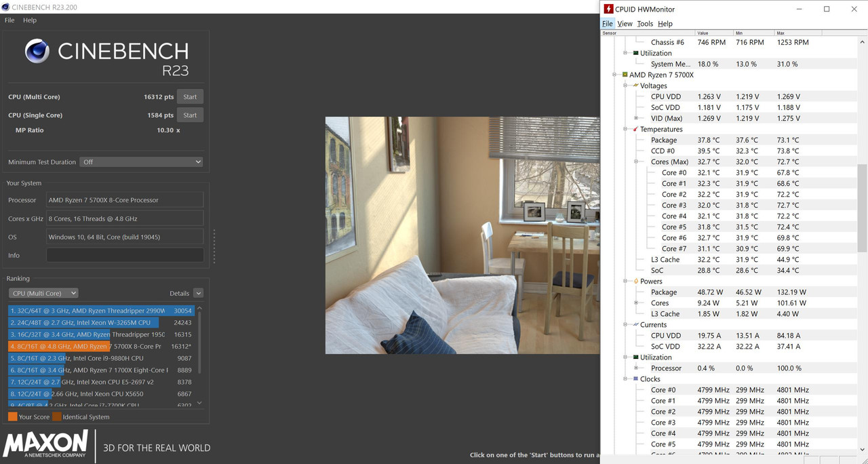Image resolution: width=868 pixels, height=464 pixels.
Task: Select the Xeon W-3265M ranking row
Action: (101, 322)
